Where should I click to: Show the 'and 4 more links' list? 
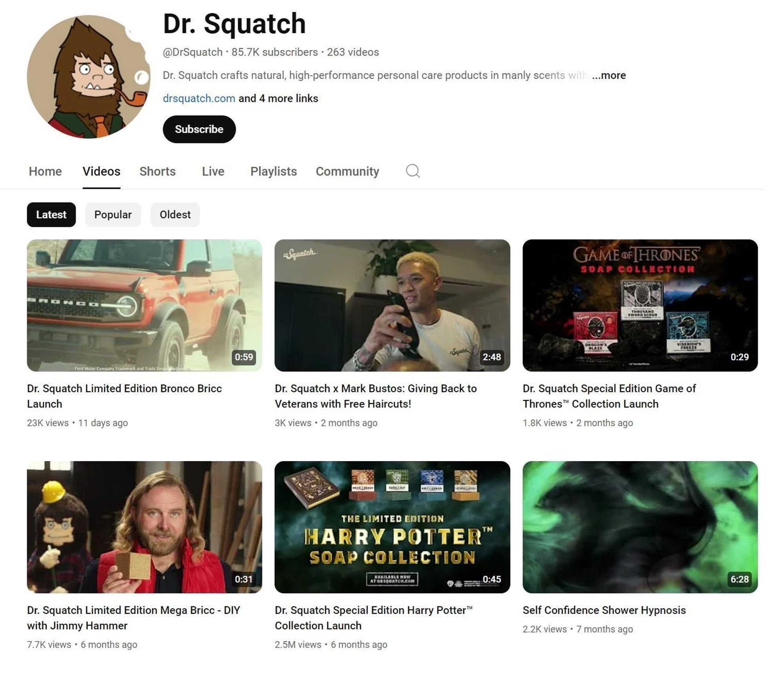278,98
